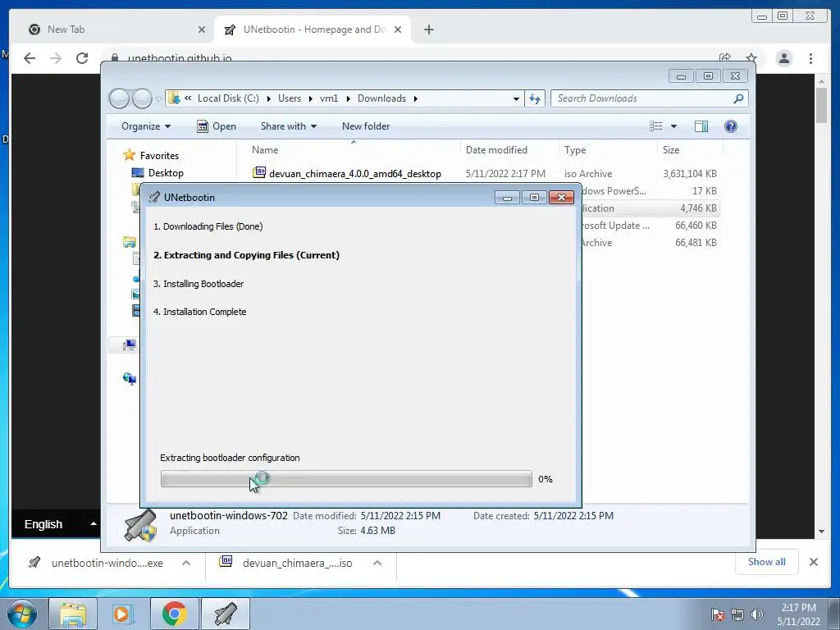The height and width of the screenshot is (630, 840).
Task: Click vm1 in the address path
Action: (x=329, y=98)
